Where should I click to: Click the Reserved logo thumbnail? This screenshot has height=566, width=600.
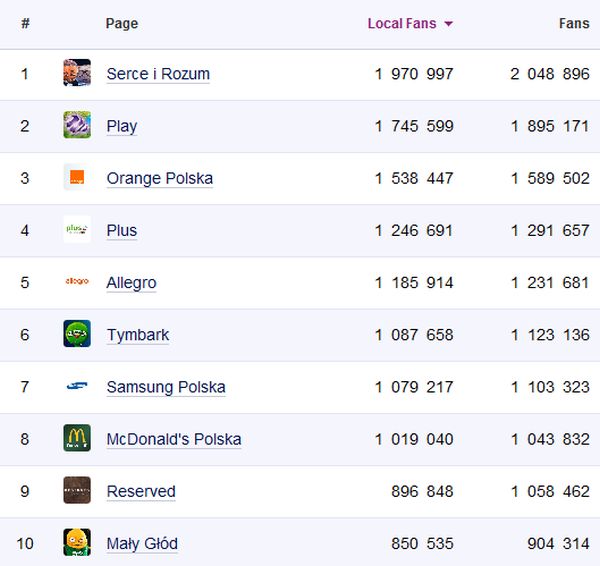77,490
